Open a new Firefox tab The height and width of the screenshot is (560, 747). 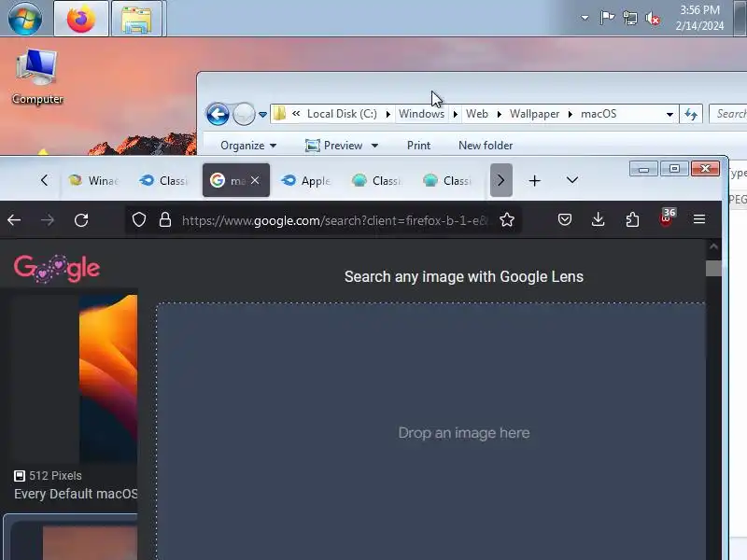534,180
